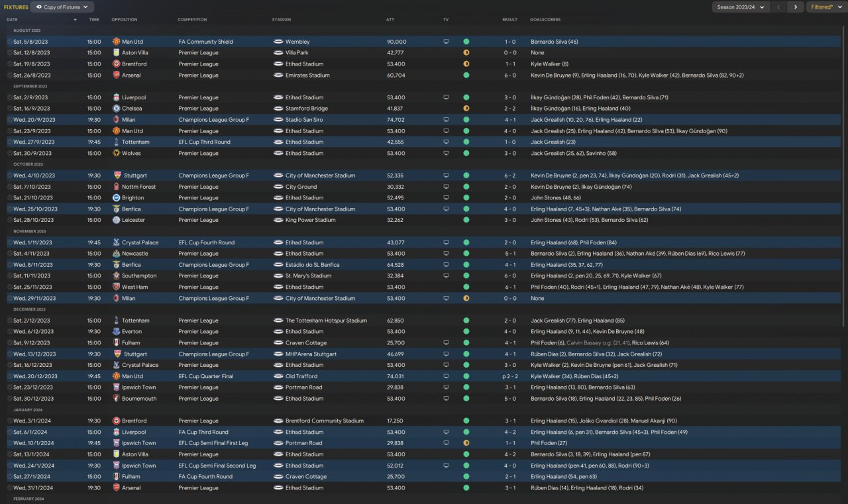Click the West Ham club badge

pyautogui.click(x=116, y=287)
